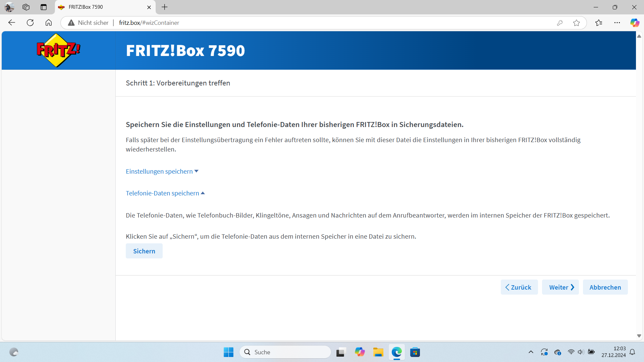Click the password key icon in address bar
The image size is (644, 362).
[559, 23]
